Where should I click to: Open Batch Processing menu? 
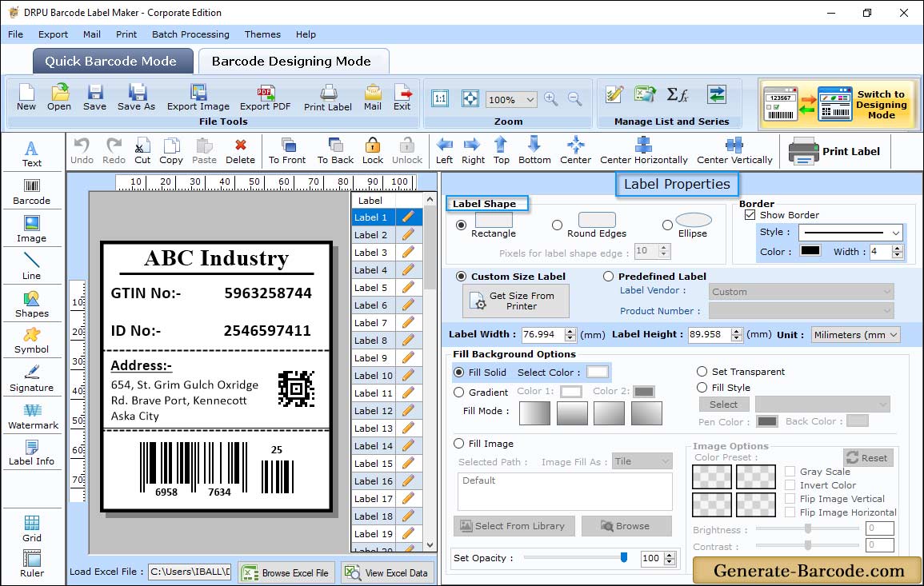[190, 34]
